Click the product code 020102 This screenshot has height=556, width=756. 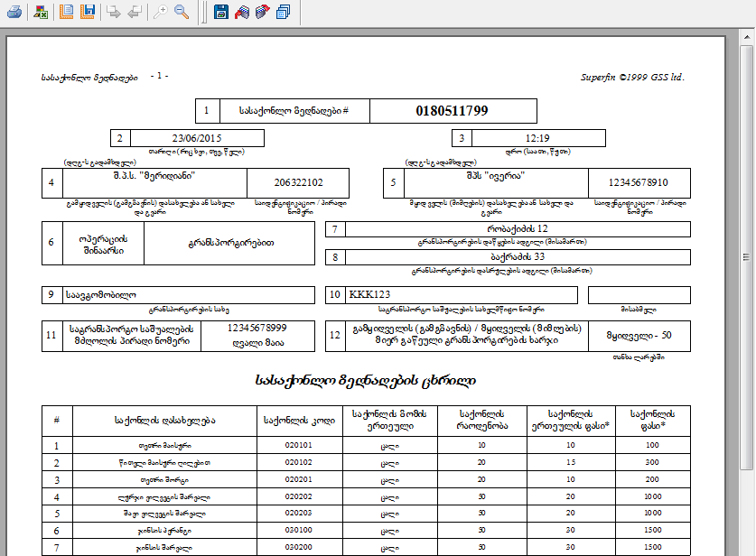298,462
